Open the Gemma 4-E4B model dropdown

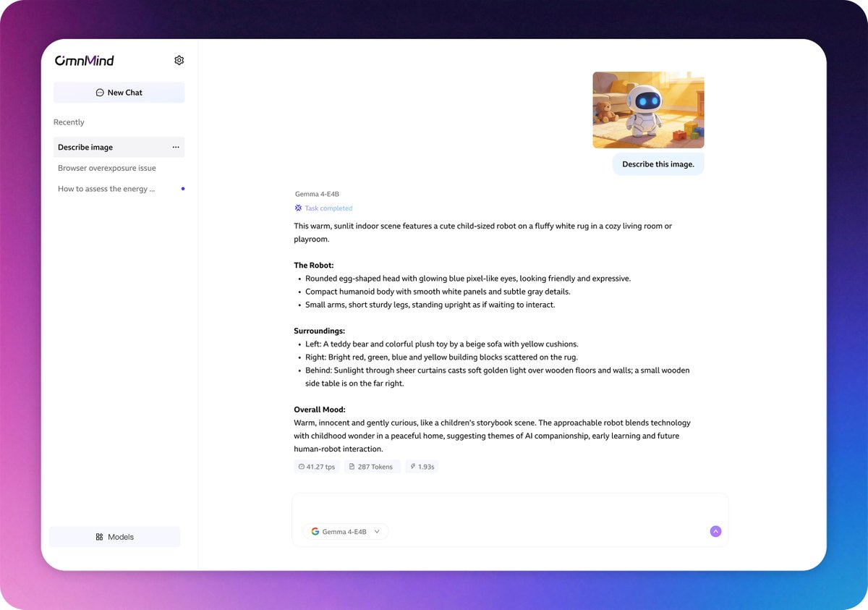pos(346,531)
